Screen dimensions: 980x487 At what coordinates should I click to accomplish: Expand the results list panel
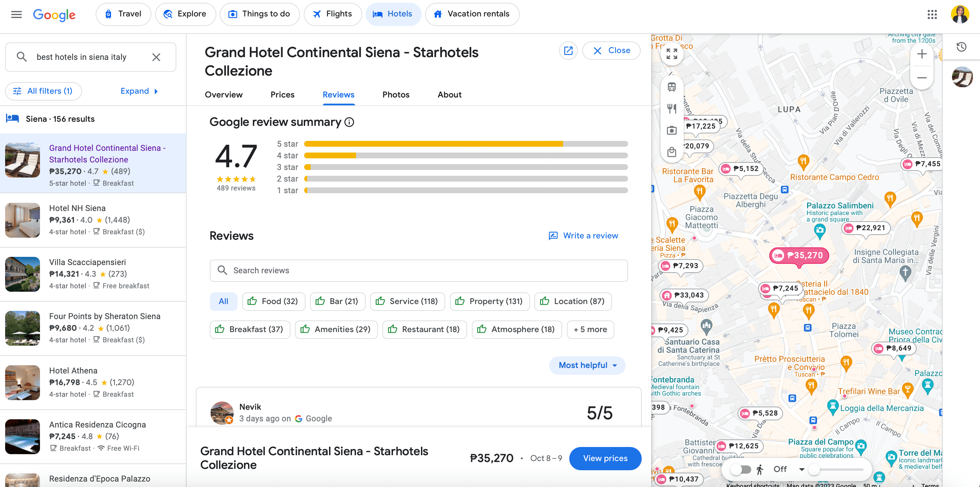(x=139, y=91)
